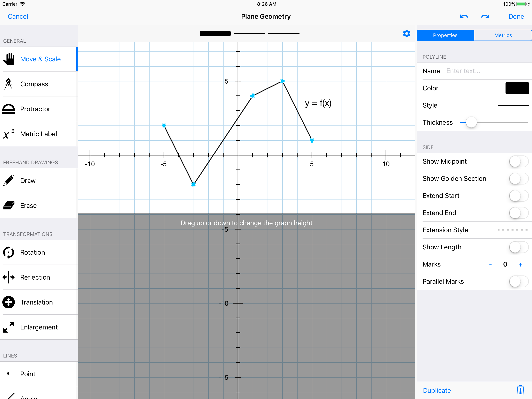This screenshot has height=399, width=532.
Task: Select the thickest line preset
Action: pyautogui.click(x=215, y=34)
